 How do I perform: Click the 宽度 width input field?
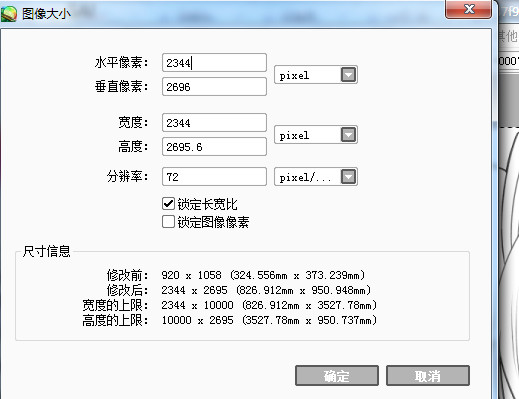[214, 123]
